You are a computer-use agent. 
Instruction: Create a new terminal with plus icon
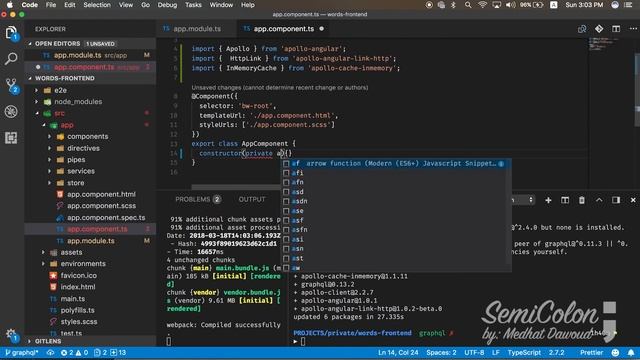pos(548,200)
